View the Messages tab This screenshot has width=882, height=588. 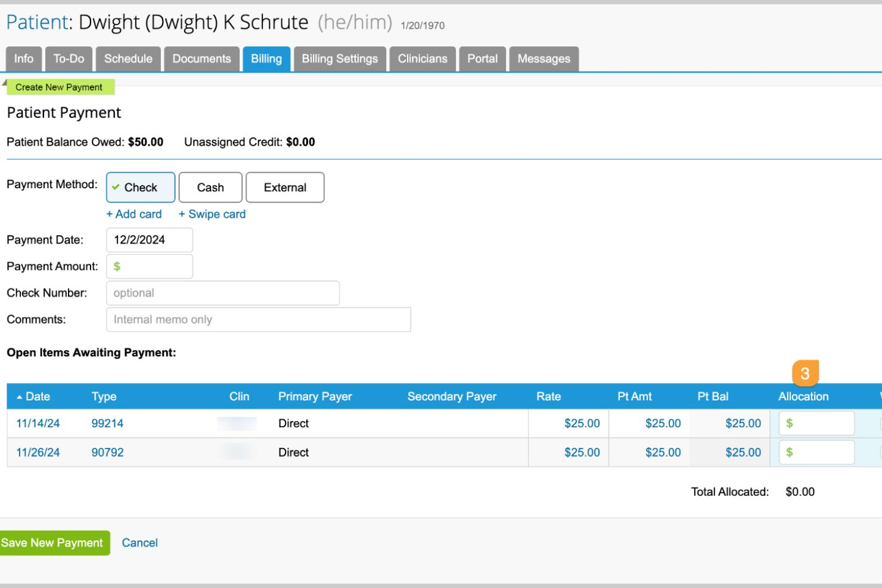tap(544, 59)
